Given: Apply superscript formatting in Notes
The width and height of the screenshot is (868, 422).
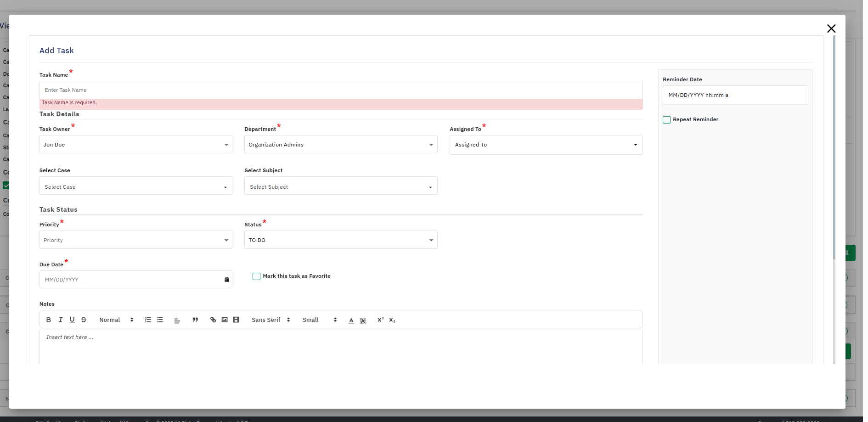Looking at the screenshot, I should [x=380, y=320].
